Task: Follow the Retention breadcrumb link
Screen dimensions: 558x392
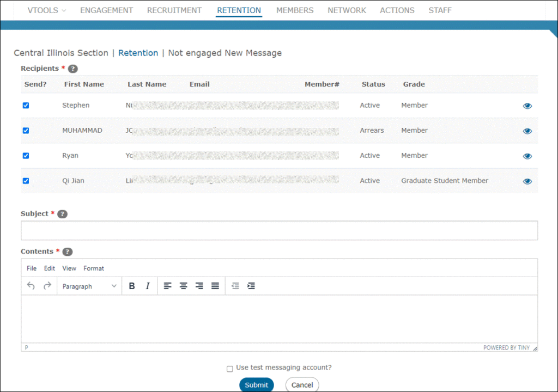Action: (138, 53)
